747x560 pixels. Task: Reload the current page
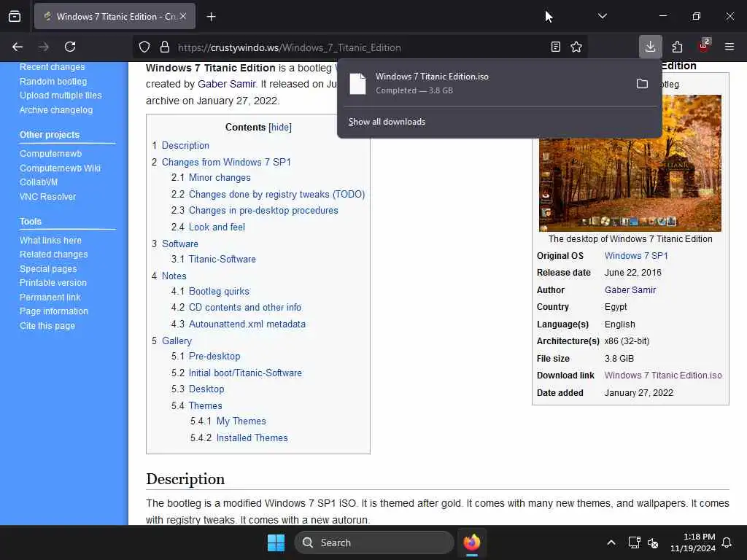pyautogui.click(x=70, y=47)
